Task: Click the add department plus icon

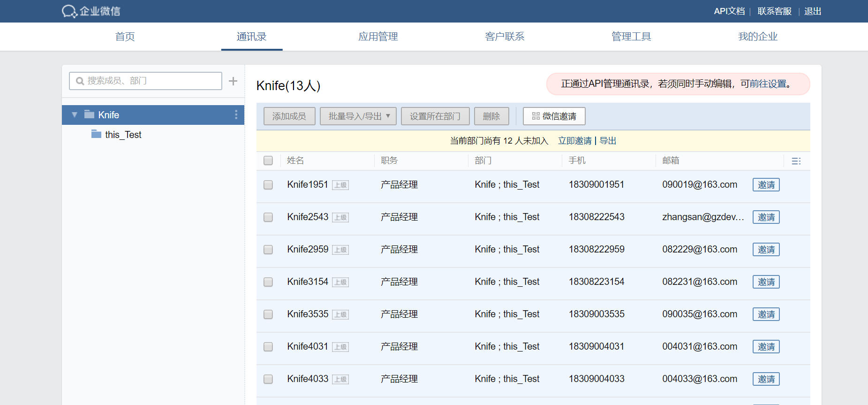Action: [x=233, y=81]
